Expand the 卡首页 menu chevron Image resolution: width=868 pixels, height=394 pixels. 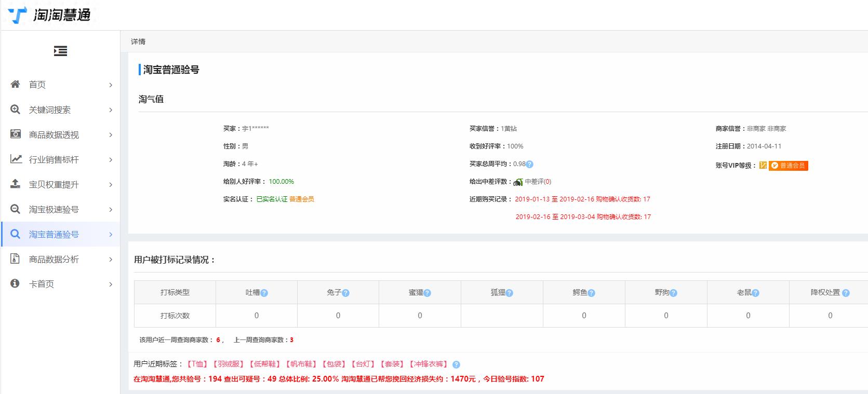point(111,284)
